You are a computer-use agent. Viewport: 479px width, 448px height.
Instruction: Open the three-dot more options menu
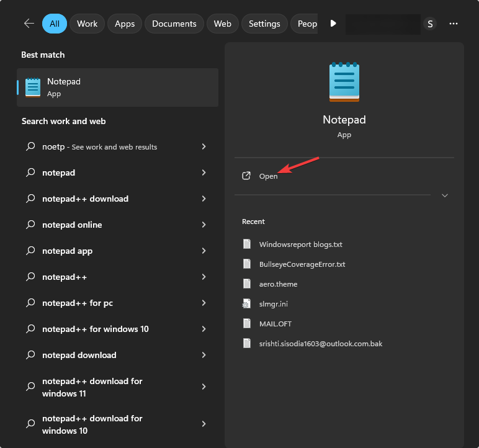(454, 24)
